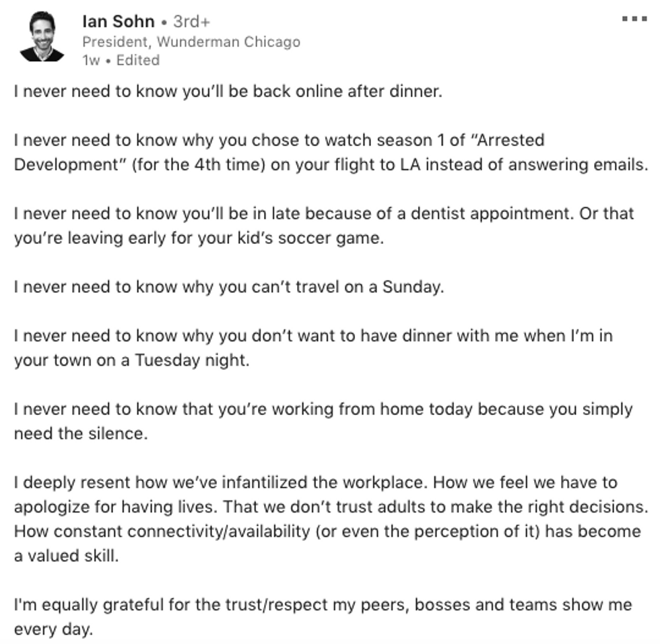The width and height of the screenshot is (660, 644).
Task: Click the text "need the silence"
Action: (80, 433)
